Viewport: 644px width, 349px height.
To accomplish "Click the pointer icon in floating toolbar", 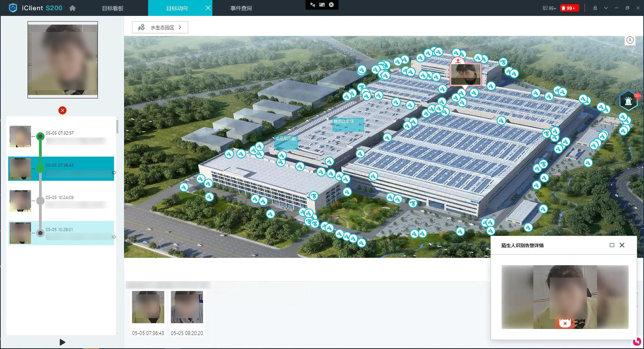I will [x=313, y=5].
